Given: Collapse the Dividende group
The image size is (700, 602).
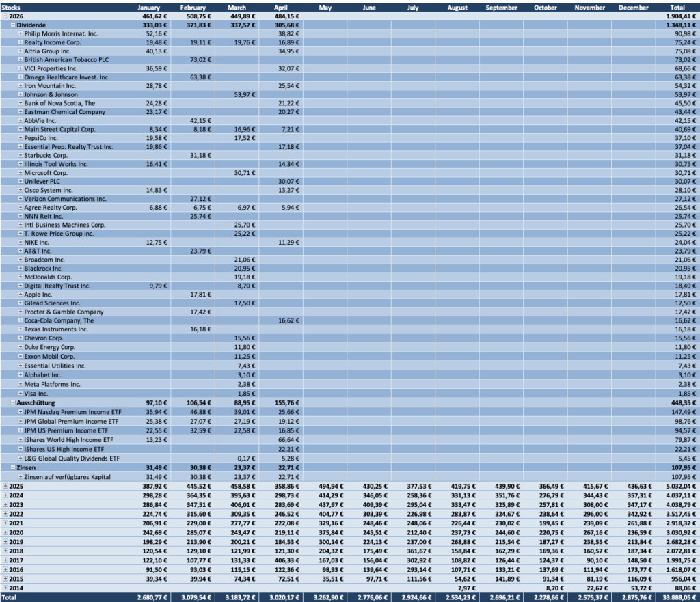Looking at the screenshot, I should [x=13, y=25].
